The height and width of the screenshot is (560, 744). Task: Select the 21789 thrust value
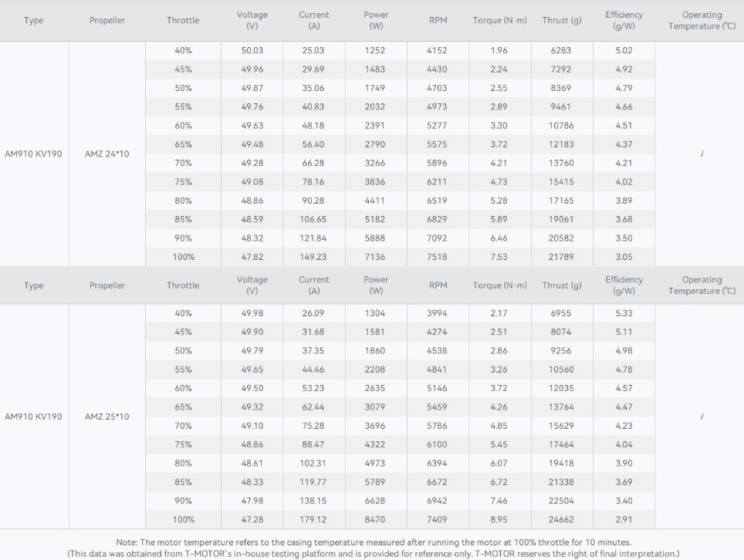(x=561, y=257)
